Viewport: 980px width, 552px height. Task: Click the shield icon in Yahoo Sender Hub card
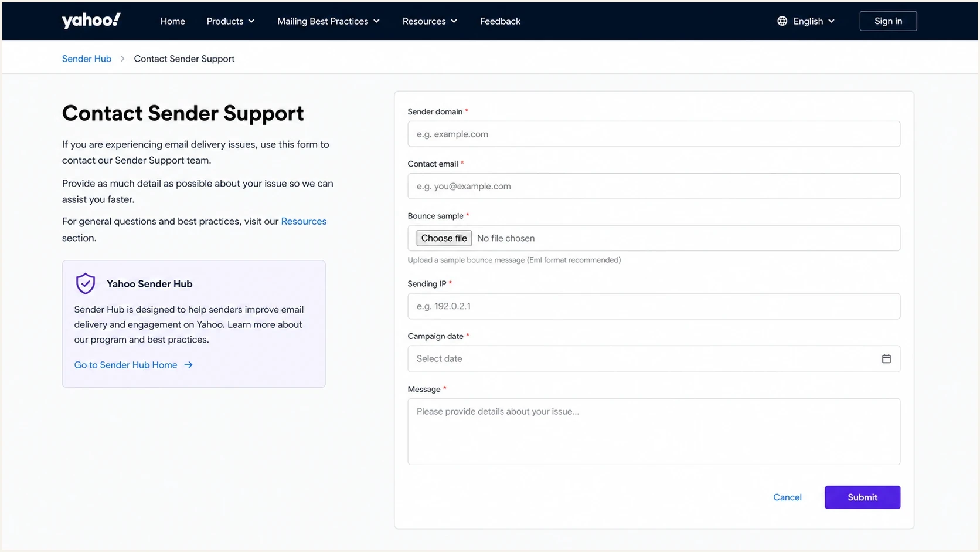pos(86,283)
